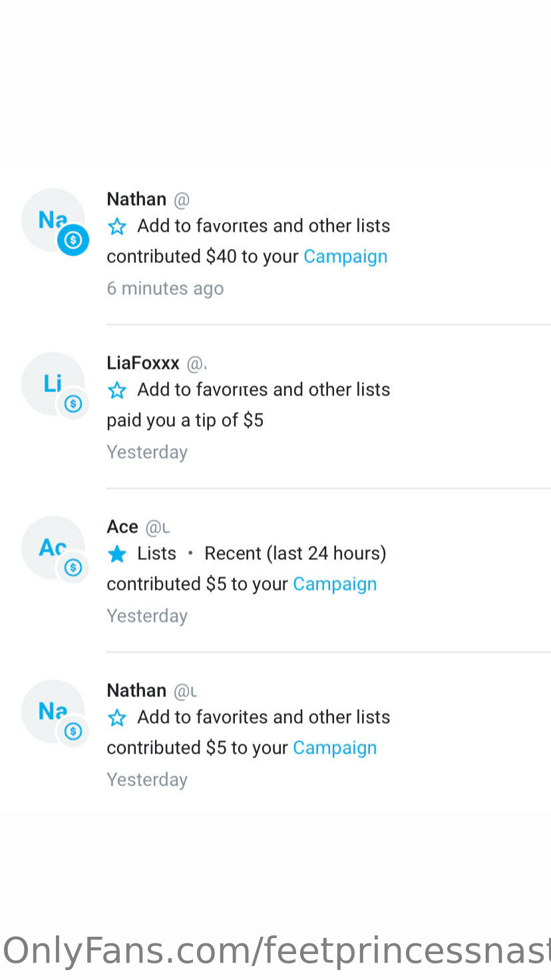Open Ace's profile name
The image size is (551, 980).
coord(122,527)
